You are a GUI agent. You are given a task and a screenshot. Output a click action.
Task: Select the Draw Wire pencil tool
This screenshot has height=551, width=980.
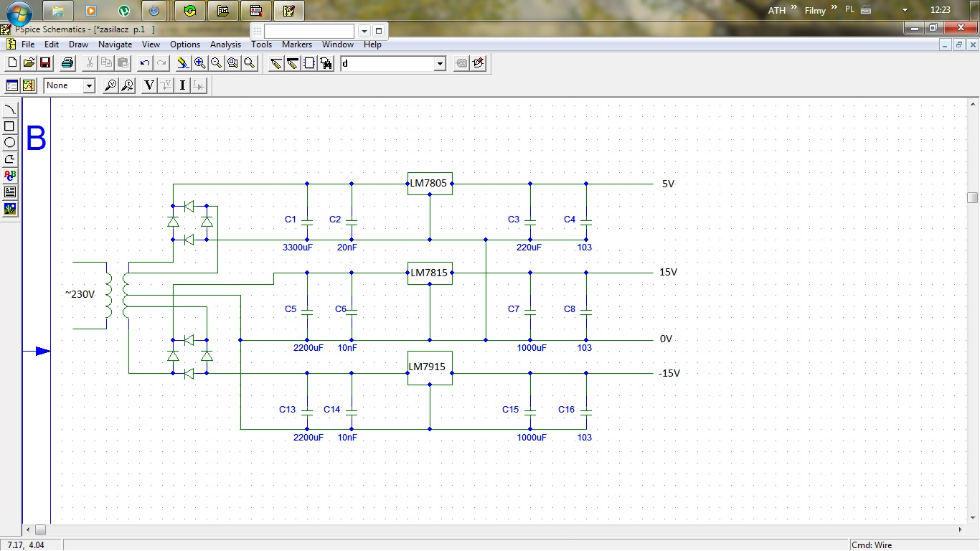(276, 64)
